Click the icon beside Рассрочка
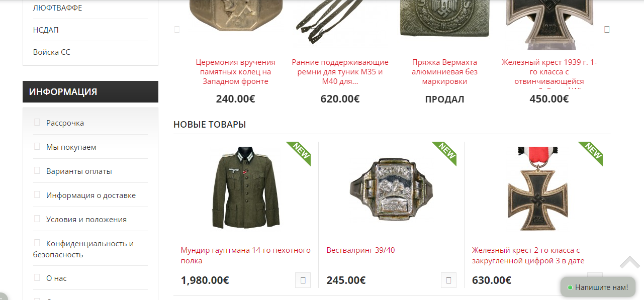This screenshot has height=300, width=644. 37,122
